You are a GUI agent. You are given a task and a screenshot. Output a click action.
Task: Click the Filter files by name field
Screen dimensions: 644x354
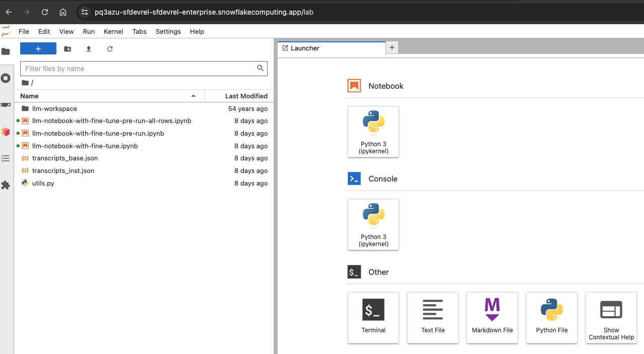[x=139, y=69]
